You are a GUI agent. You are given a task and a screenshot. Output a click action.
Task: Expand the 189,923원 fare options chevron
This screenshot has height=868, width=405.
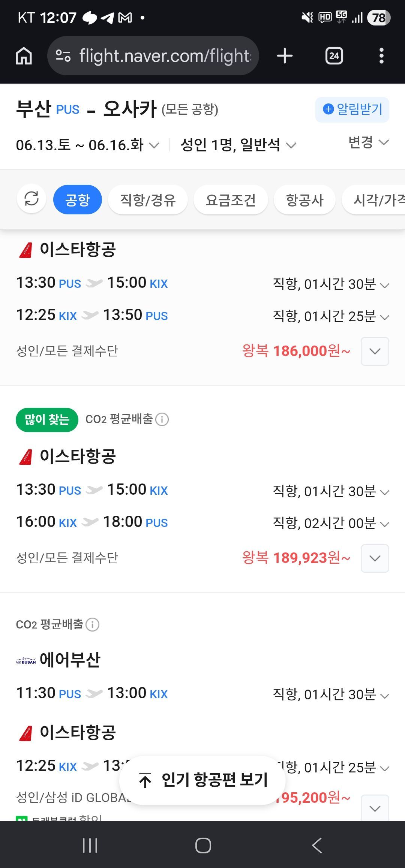click(375, 558)
